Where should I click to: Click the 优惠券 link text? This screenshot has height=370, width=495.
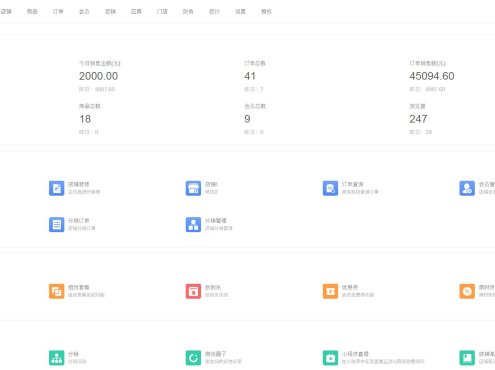tap(350, 287)
